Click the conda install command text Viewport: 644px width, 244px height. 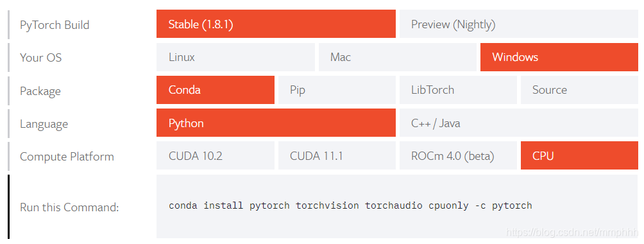350,205
